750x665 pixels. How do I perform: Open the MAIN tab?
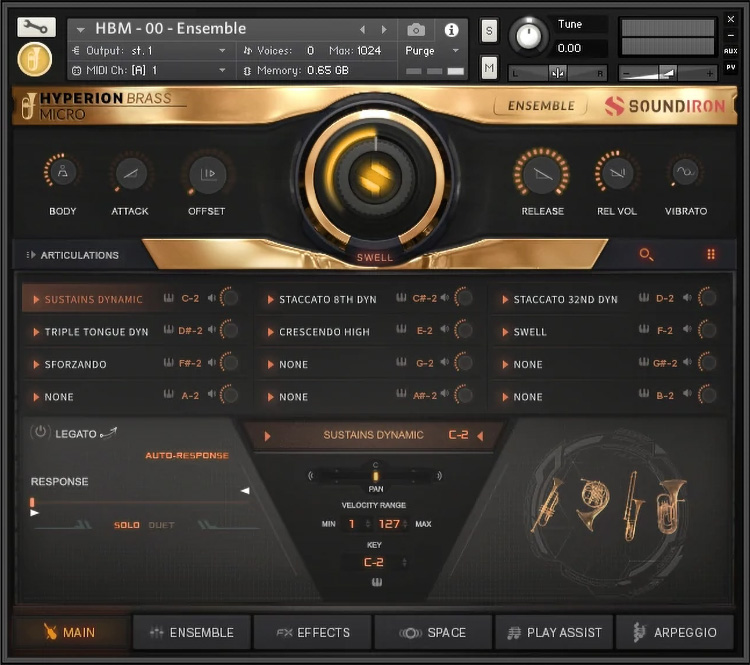click(70, 632)
